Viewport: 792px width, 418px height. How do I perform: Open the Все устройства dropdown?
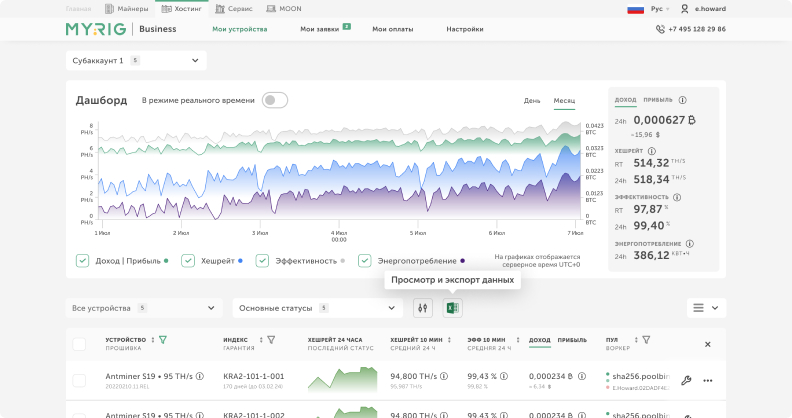tap(143, 308)
